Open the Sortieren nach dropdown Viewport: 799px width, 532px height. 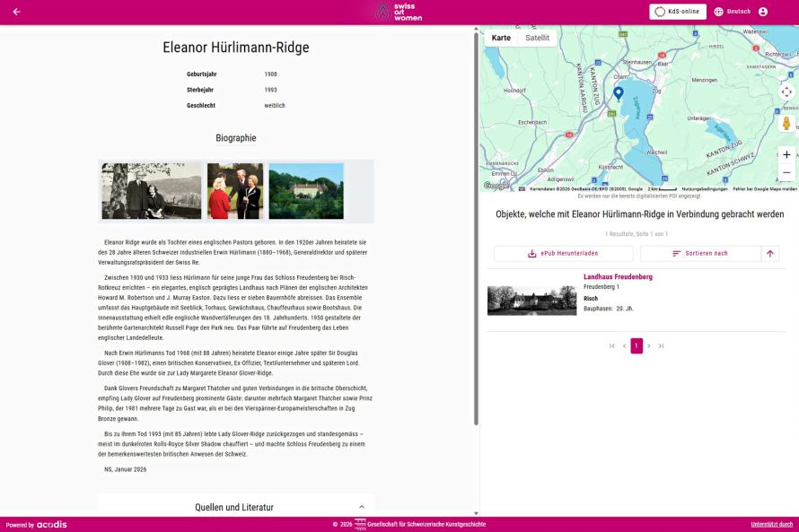[700, 254]
